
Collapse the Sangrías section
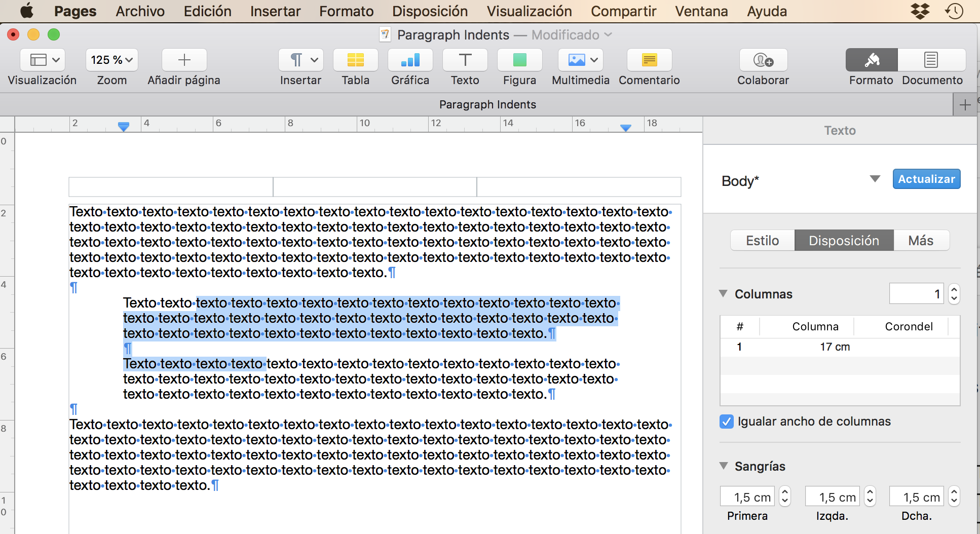point(724,466)
